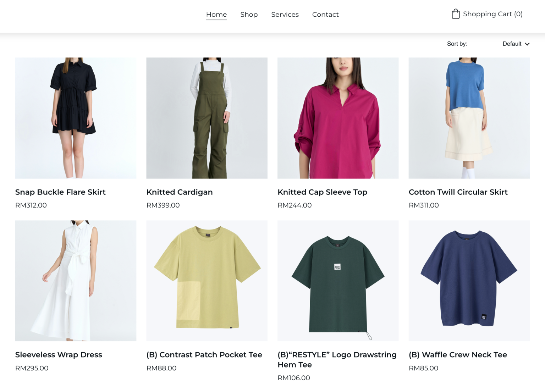Viewport: 545px width, 392px height.
Task: Click the pink Knitted Cap Sleeve Top photo
Action: (x=338, y=118)
